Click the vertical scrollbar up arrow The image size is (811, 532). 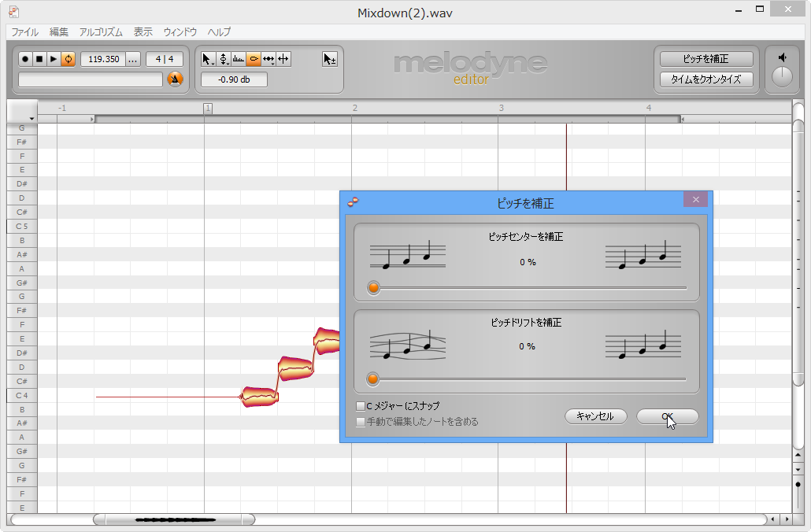click(798, 455)
